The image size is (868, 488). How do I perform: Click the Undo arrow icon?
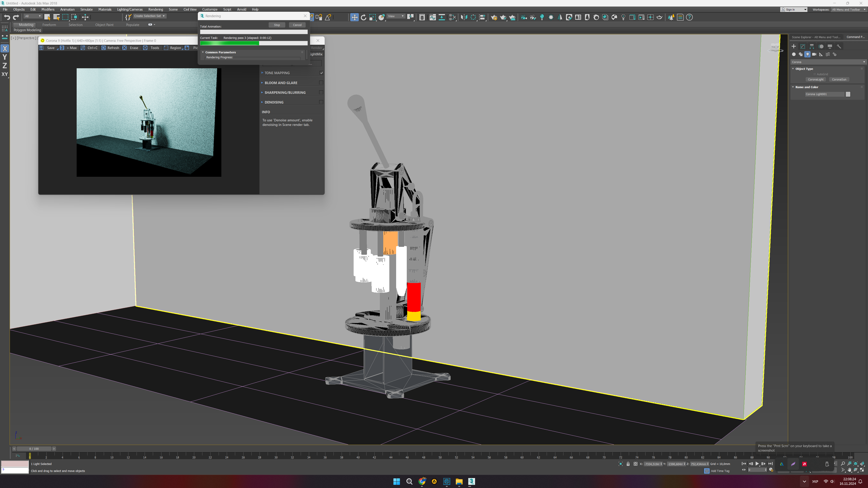pyautogui.click(x=7, y=17)
